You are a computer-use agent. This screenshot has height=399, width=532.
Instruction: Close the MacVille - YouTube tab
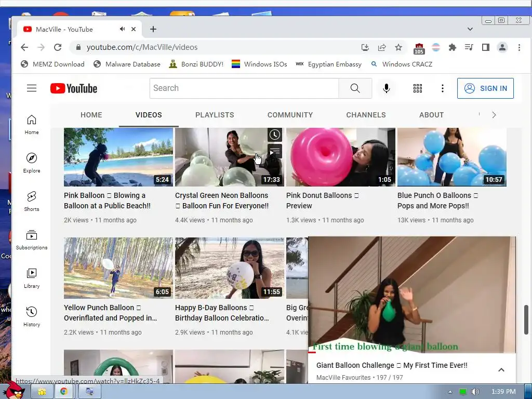134,29
